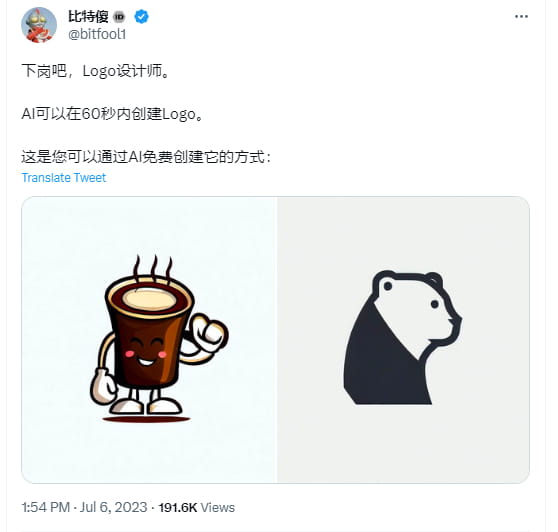Open the coffee cup mascot image
The image size is (558, 532).
coord(149,340)
